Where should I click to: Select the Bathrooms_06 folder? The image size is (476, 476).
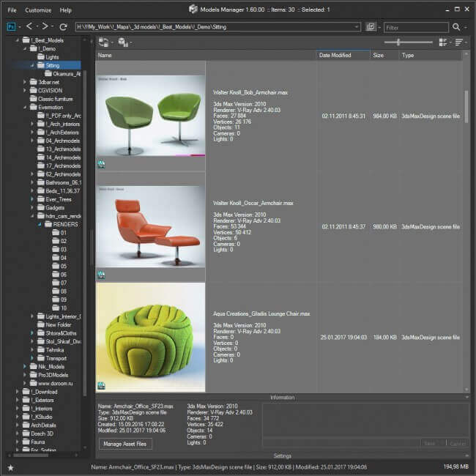point(59,182)
